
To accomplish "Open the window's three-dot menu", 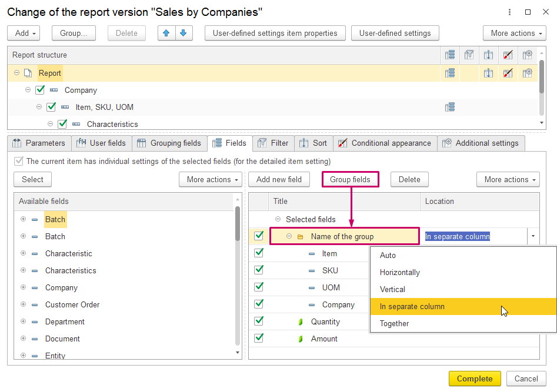I will [x=509, y=12].
